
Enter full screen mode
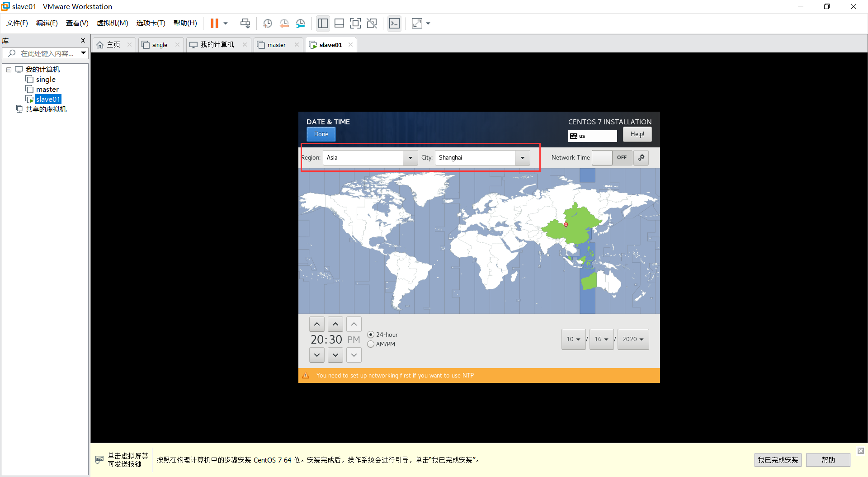click(356, 23)
